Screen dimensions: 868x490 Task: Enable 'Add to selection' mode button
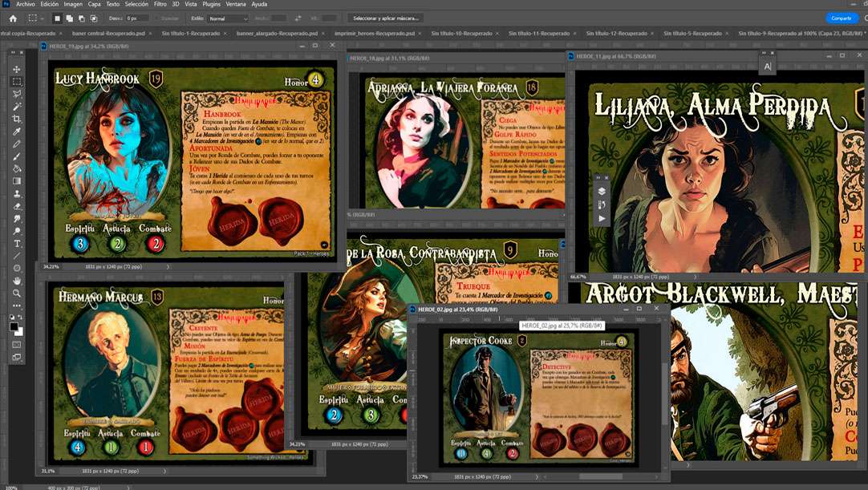[x=69, y=18]
